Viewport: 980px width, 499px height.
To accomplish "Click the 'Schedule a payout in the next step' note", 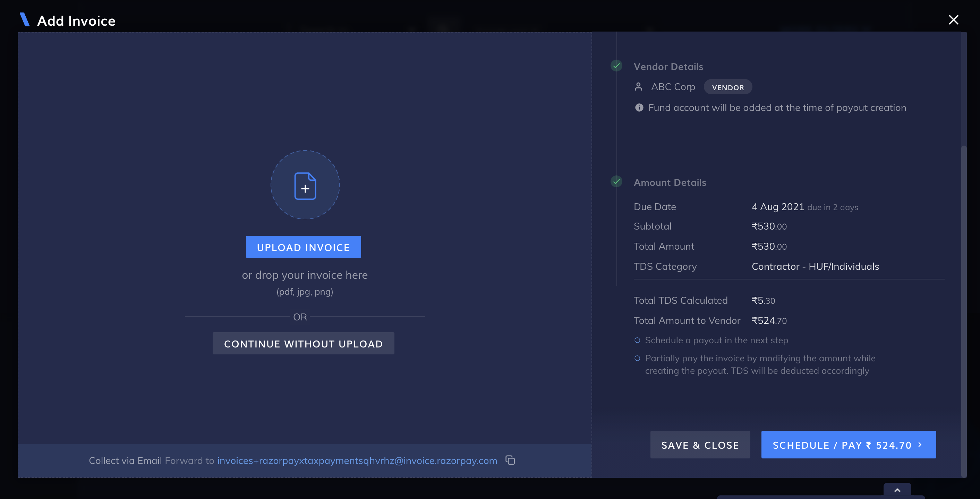I will (x=716, y=340).
